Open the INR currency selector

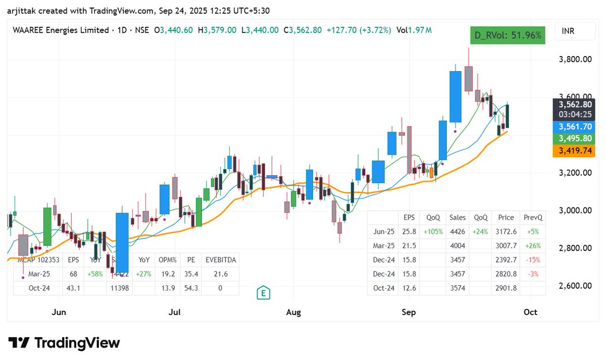pos(575,31)
